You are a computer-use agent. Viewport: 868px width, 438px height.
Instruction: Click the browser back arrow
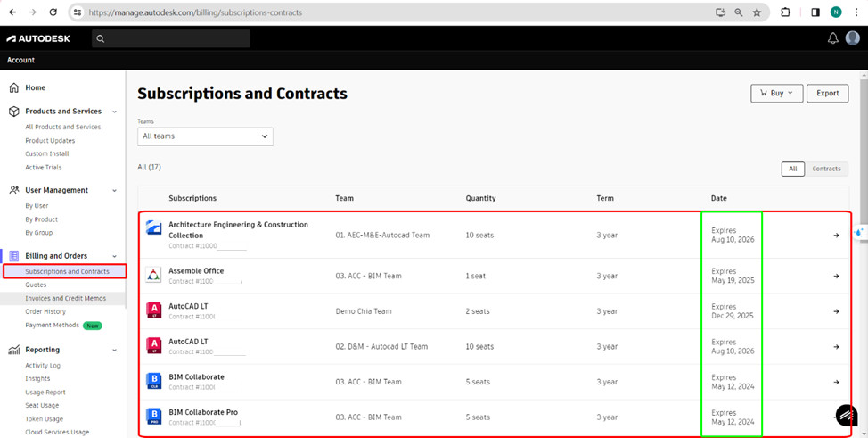tap(12, 12)
